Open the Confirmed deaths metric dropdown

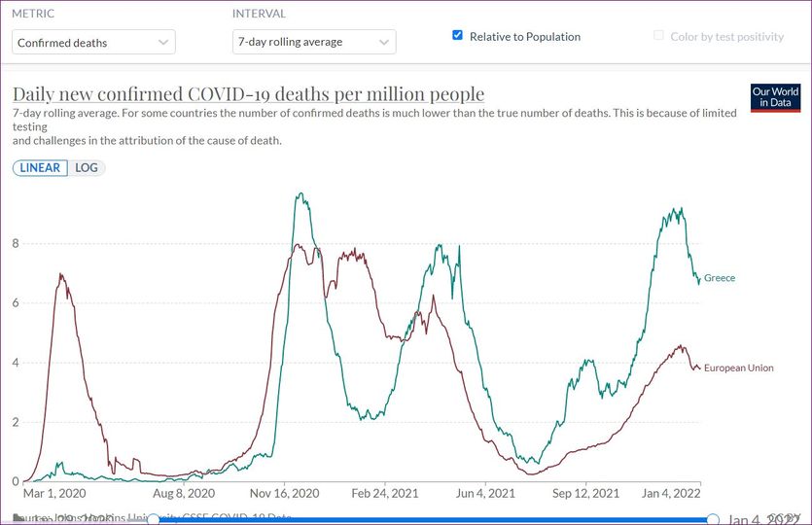click(94, 43)
